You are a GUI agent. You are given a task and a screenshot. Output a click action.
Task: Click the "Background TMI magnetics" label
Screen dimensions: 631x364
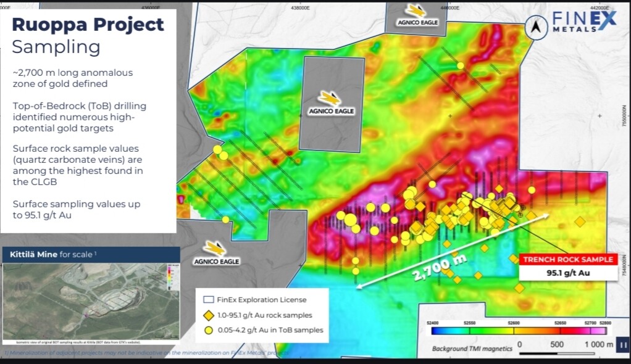click(x=472, y=349)
